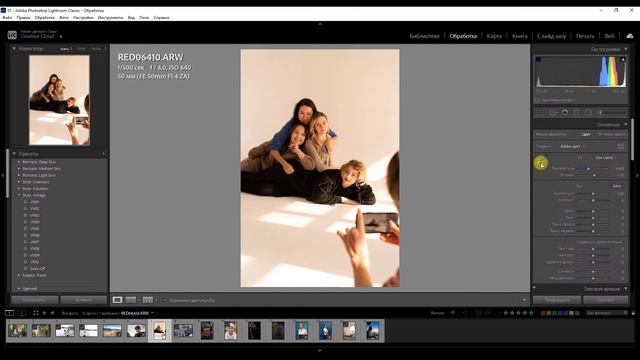Open the Photo menu
The image size is (640, 360).
coord(64,18)
